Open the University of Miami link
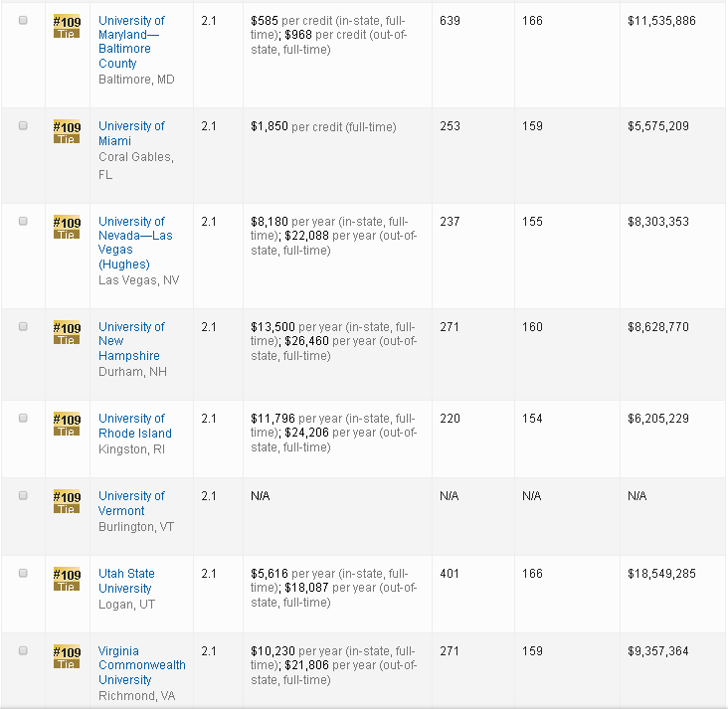This screenshot has height=709, width=728. [x=131, y=133]
